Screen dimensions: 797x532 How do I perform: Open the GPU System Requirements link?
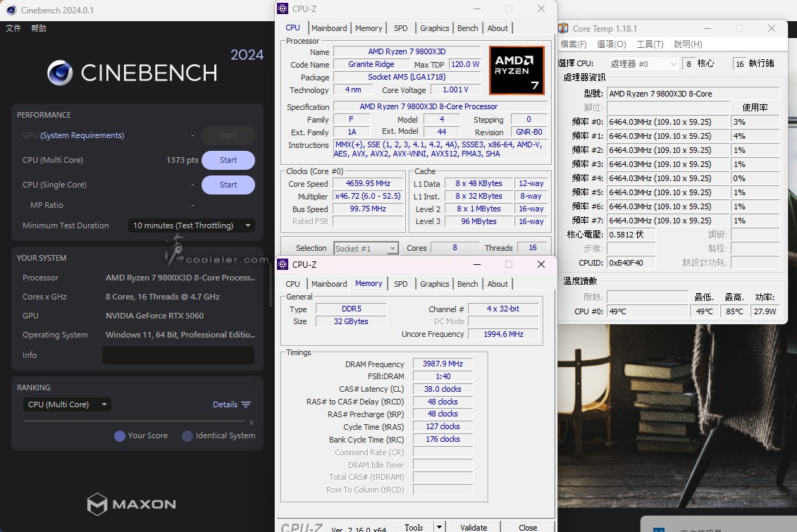coord(82,136)
